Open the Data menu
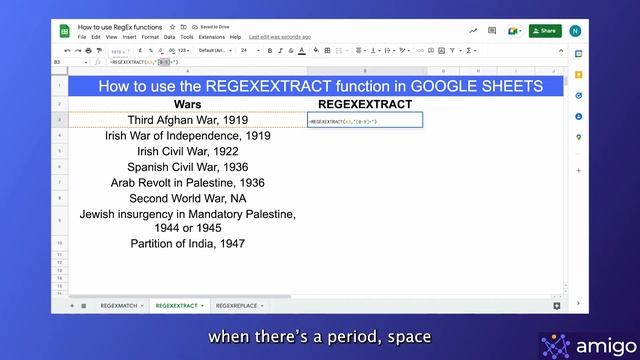The image size is (640, 360). (x=169, y=37)
